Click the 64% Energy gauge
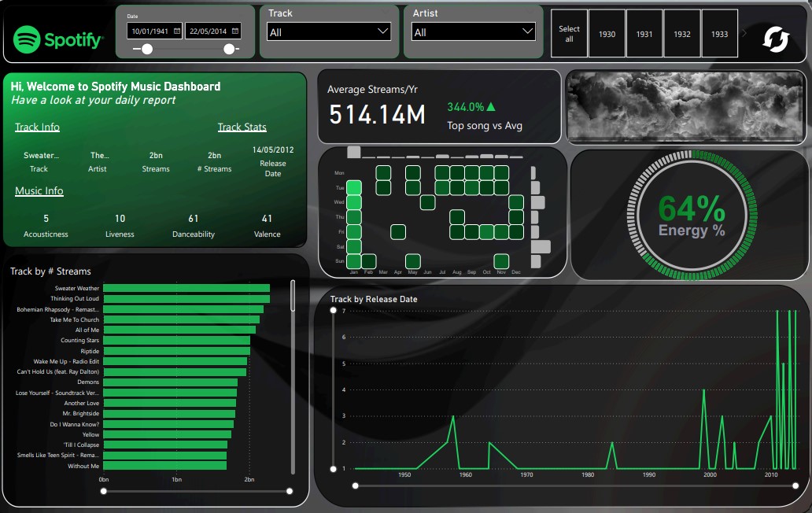 tap(692, 215)
